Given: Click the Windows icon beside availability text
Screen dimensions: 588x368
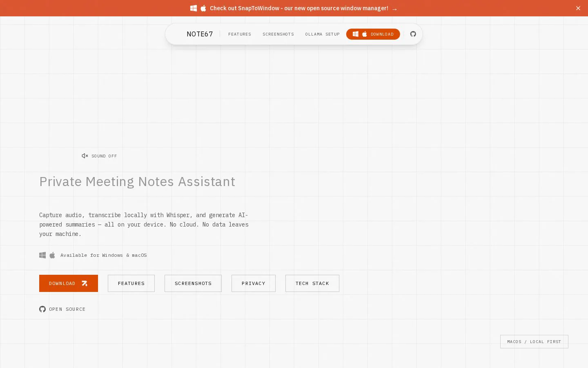Looking at the screenshot, I should tap(42, 255).
